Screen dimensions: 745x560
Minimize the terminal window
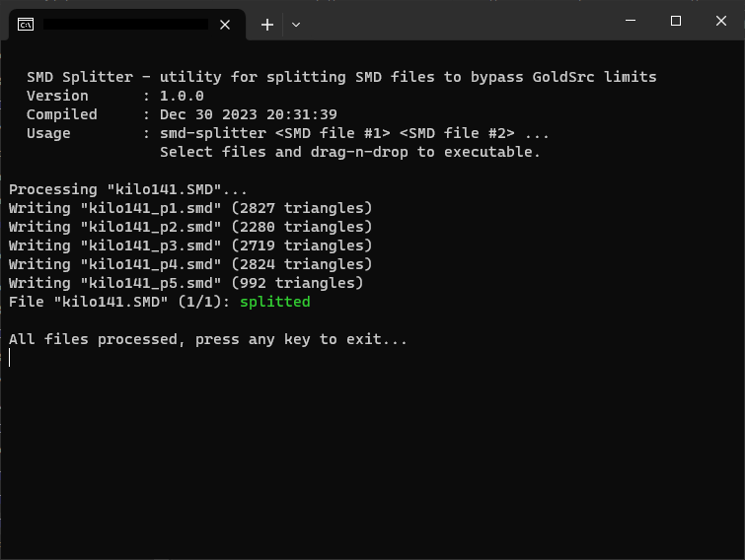tap(631, 21)
